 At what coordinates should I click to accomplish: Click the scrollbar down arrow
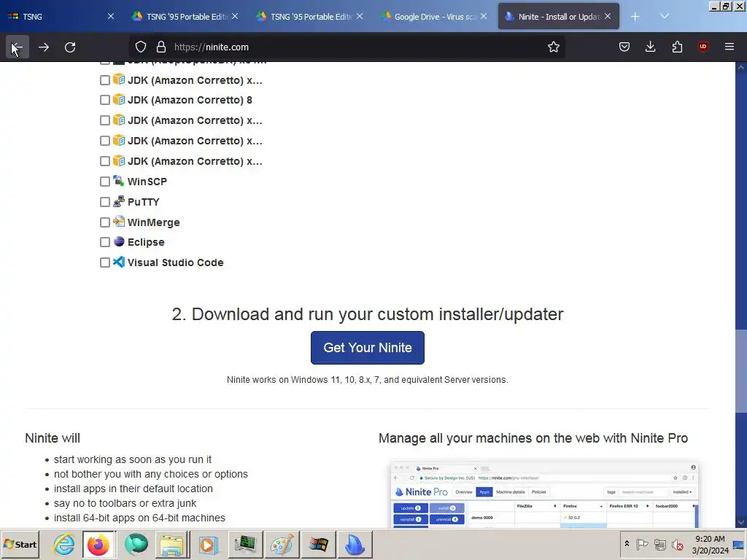(741, 522)
